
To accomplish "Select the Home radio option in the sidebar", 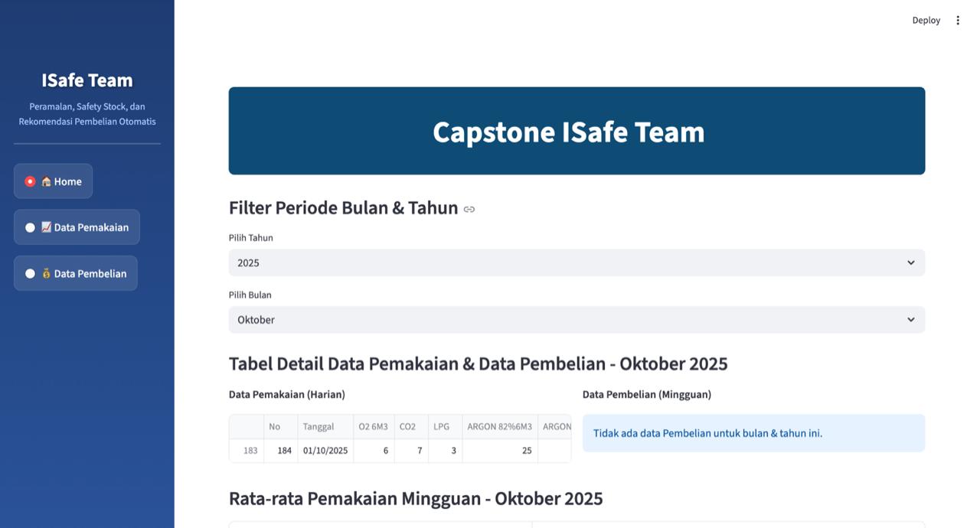I will pos(53,181).
